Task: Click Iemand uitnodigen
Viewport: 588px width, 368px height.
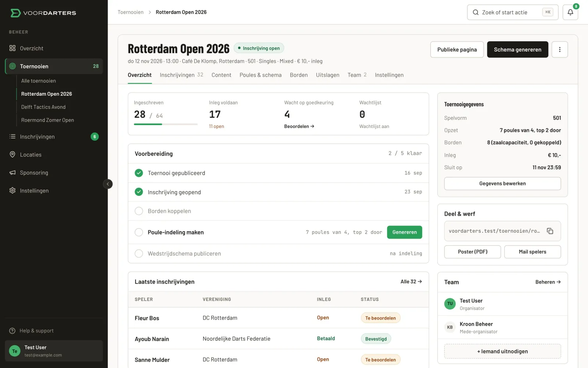Action: point(502,351)
